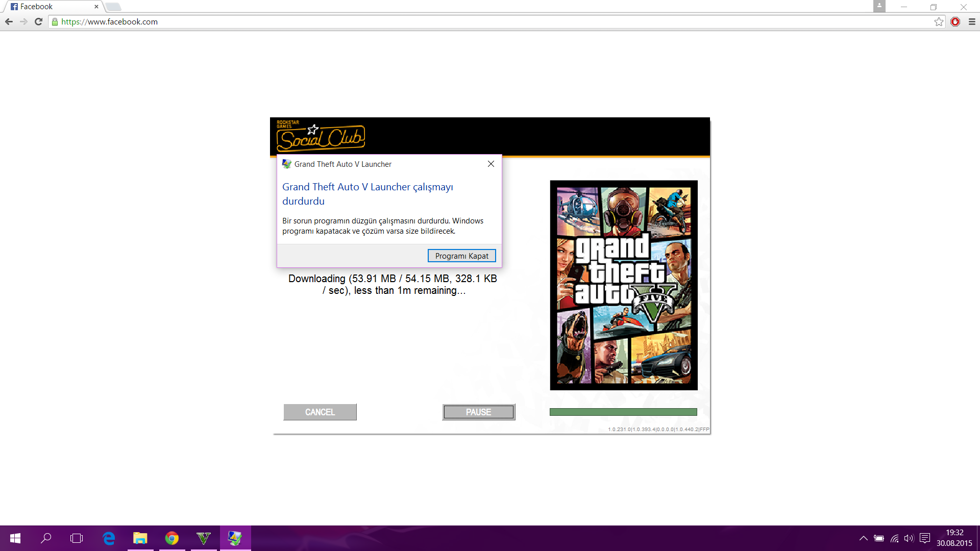Open the Wi-Fi network icon
The height and width of the screenshot is (551, 980).
pyautogui.click(x=894, y=538)
